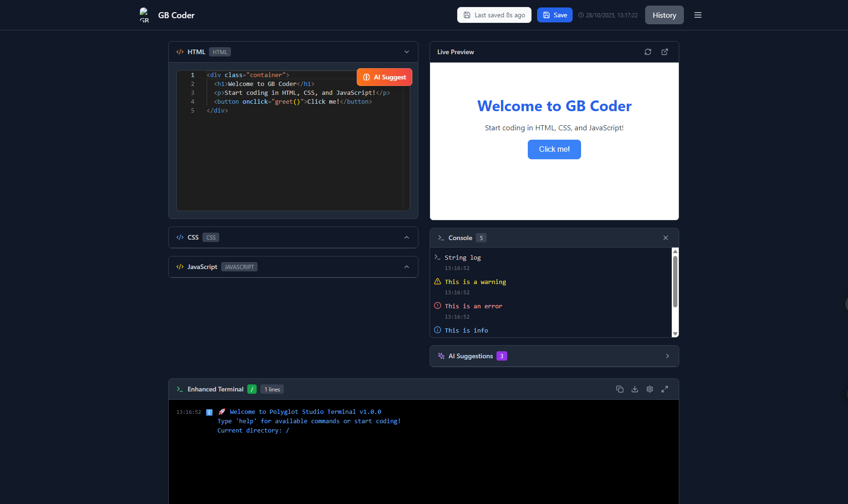The width and height of the screenshot is (848, 504).
Task: Download the terminal log
Action: 635,389
